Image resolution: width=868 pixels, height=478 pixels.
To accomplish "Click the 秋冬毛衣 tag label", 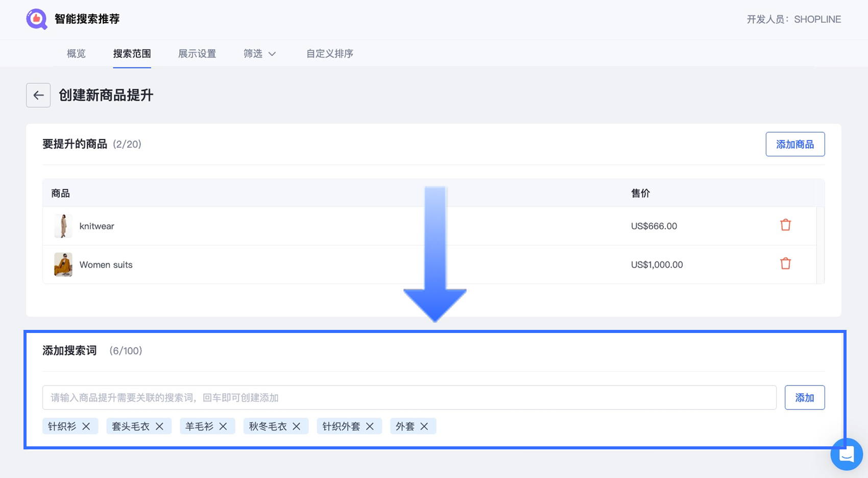I will pyautogui.click(x=268, y=426).
